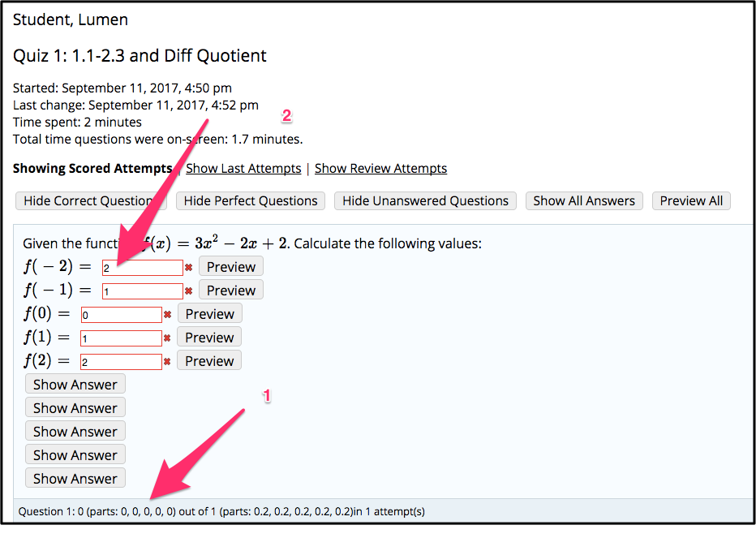Click the Hide Perfect Questions button
The width and height of the screenshot is (756, 538).
click(250, 200)
